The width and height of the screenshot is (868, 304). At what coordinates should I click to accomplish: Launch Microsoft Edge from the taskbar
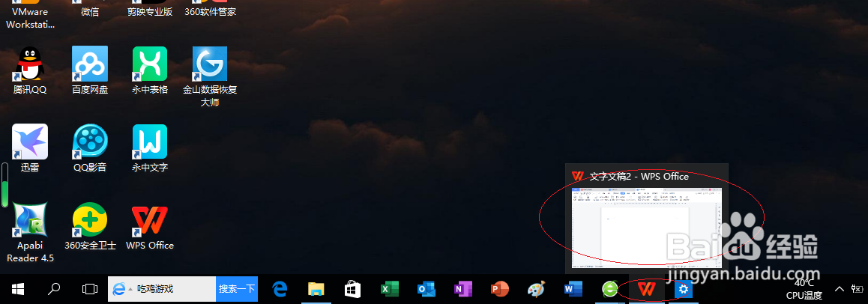[x=280, y=289]
